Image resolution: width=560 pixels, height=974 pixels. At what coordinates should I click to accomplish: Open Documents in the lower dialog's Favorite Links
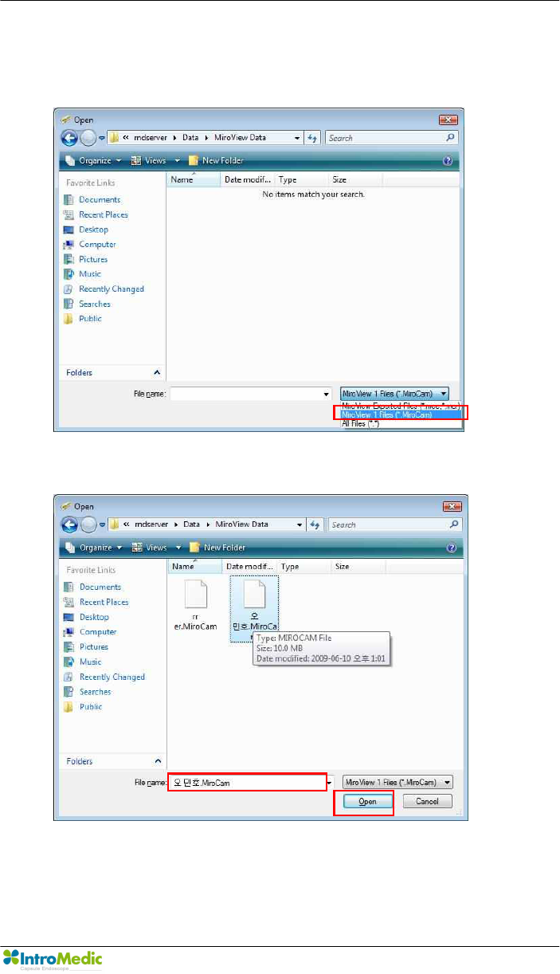coord(100,587)
